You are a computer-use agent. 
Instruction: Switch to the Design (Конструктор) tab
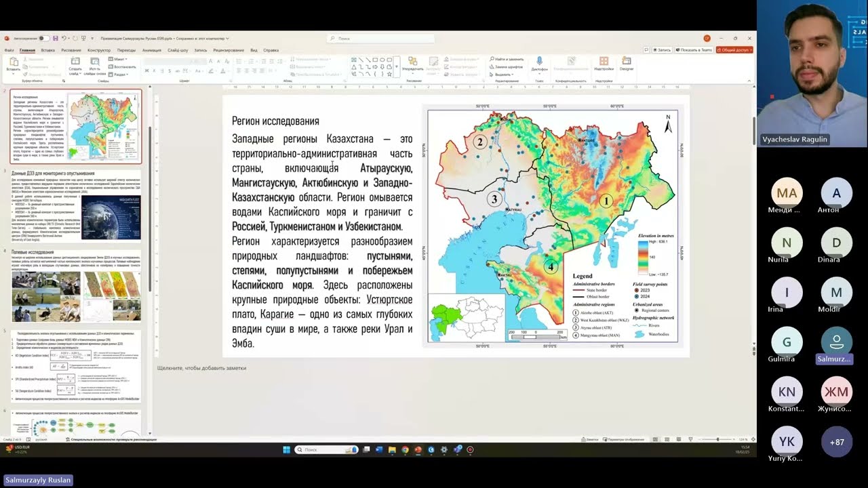99,50
